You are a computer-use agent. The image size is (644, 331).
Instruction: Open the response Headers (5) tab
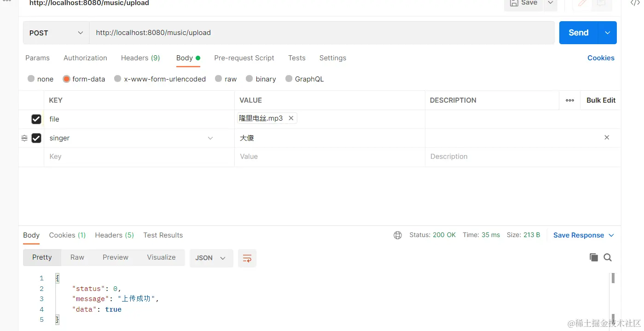point(115,235)
